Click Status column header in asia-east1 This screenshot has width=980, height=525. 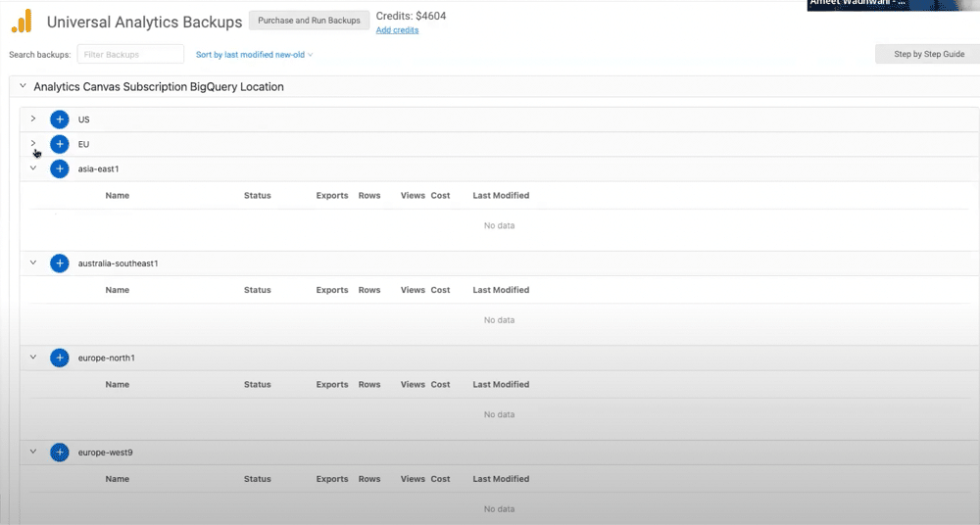[x=258, y=196]
